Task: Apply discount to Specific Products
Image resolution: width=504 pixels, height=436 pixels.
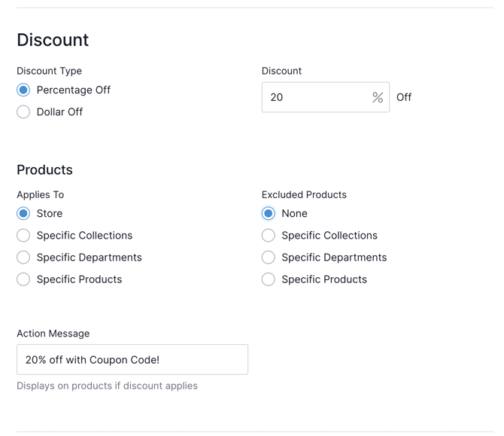Action: point(23,279)
